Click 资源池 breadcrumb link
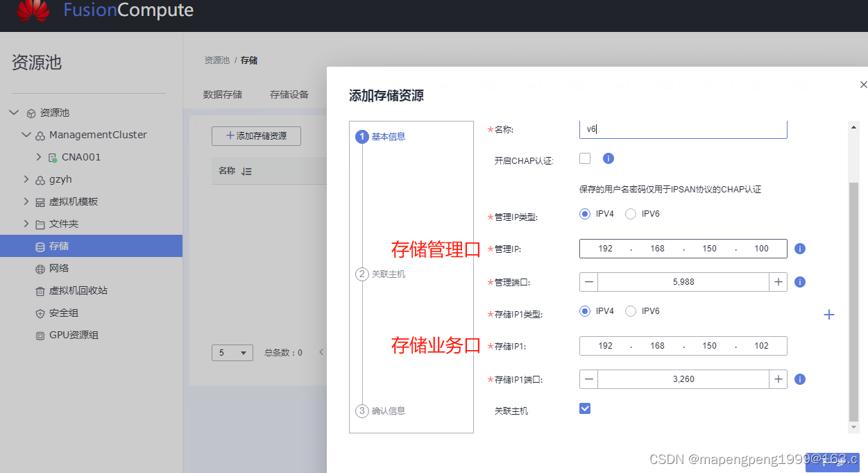Image resolution: width=868 pixels, height=473 pixels. 217,60
